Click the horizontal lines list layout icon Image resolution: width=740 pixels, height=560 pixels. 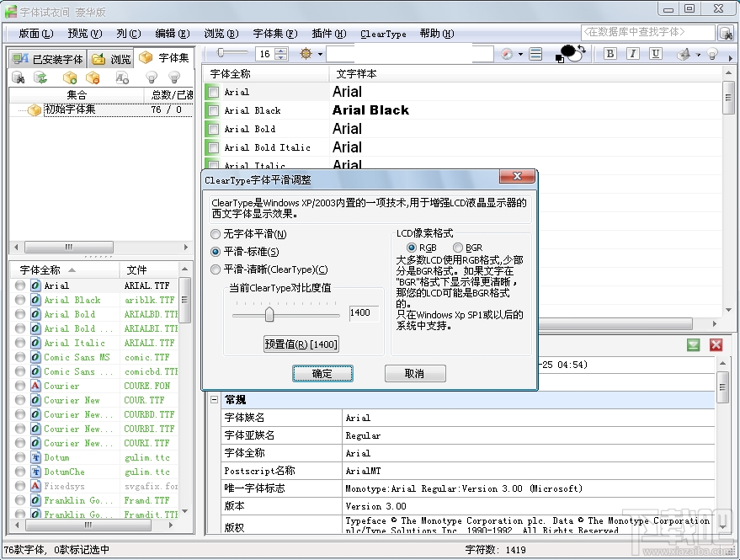(535, 54)
